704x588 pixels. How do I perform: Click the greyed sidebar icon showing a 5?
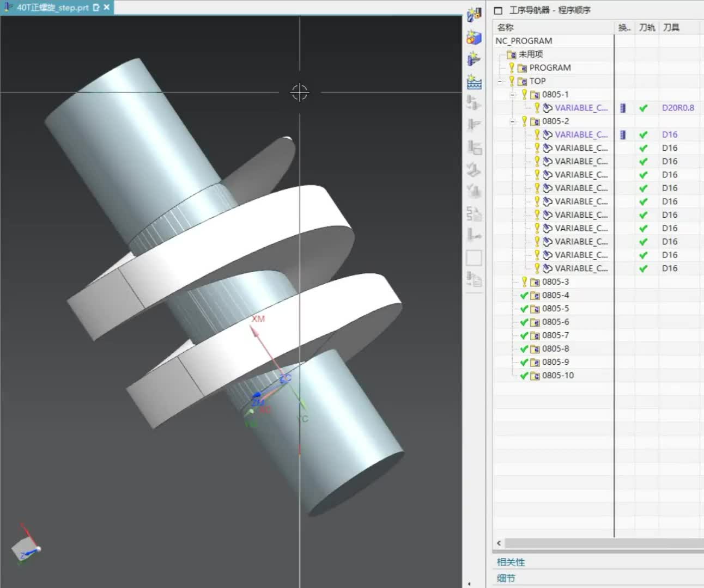(x=474, y=213)
